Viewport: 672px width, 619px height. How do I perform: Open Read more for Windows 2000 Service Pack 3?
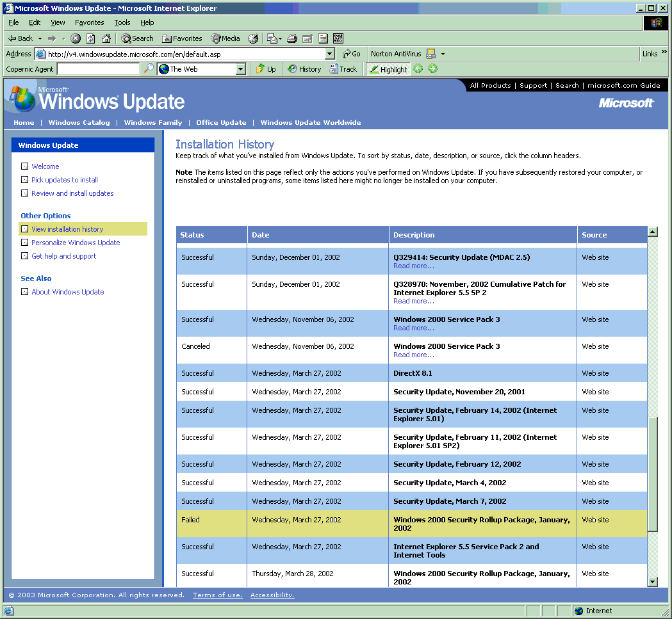413,328
